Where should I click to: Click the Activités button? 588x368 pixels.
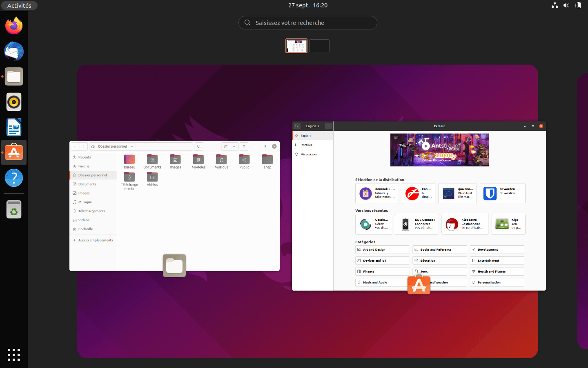(19, 6)
